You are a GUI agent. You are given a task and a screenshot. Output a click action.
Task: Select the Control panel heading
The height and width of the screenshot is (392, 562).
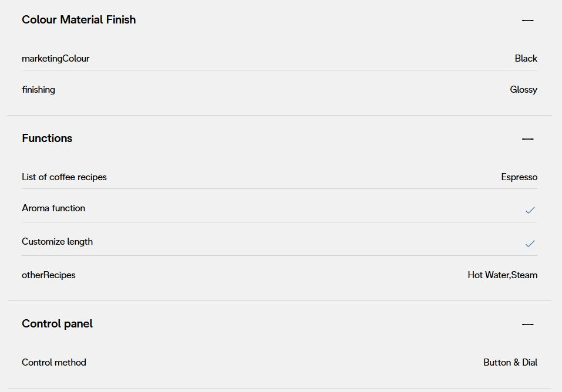57,324
